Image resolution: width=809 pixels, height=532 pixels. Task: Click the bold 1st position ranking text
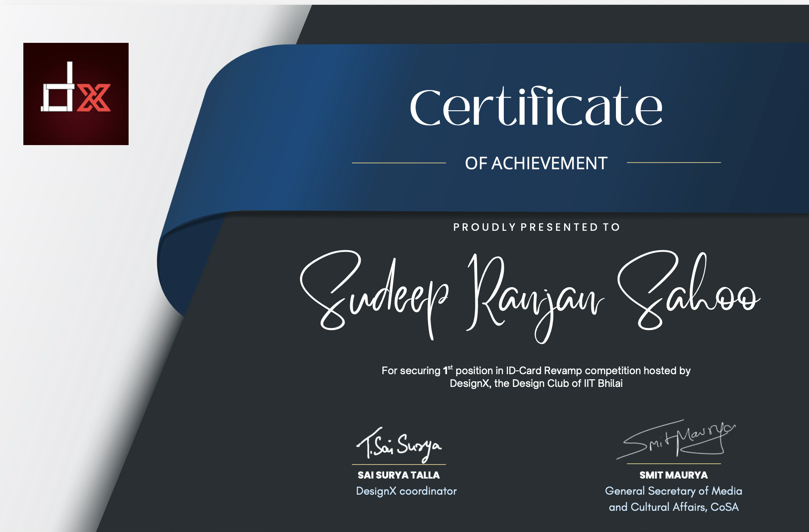(447, 370)
